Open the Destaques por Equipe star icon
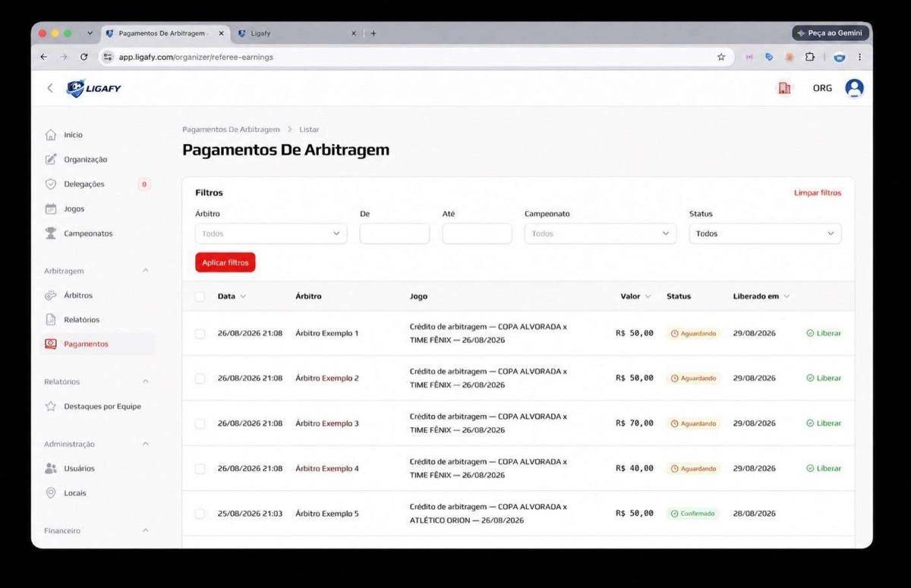This screenshot has height=588, width=911. tap(51, 407)
